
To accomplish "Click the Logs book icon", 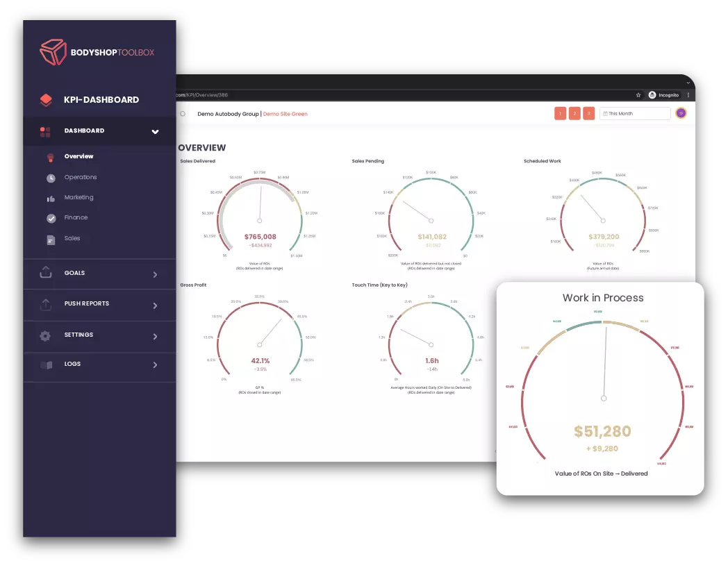I will click(46, 365).
